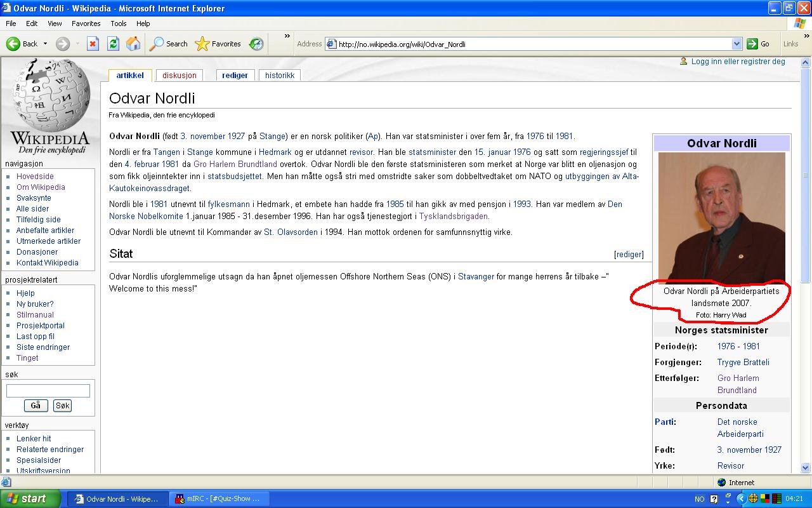This screenshot has height=508, width=812.
Task: Click the Odvar Nordli infobox photo
Action: pyautogui.click(x=722, y=217)
